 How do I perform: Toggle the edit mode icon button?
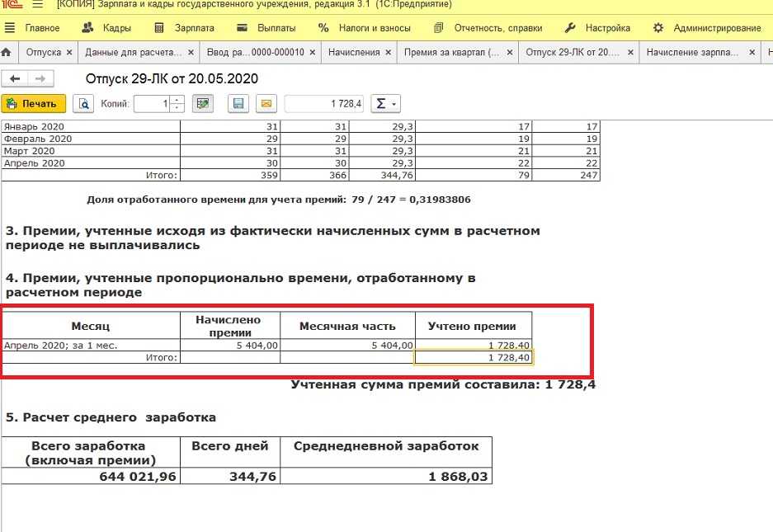[x=203, y=104]
